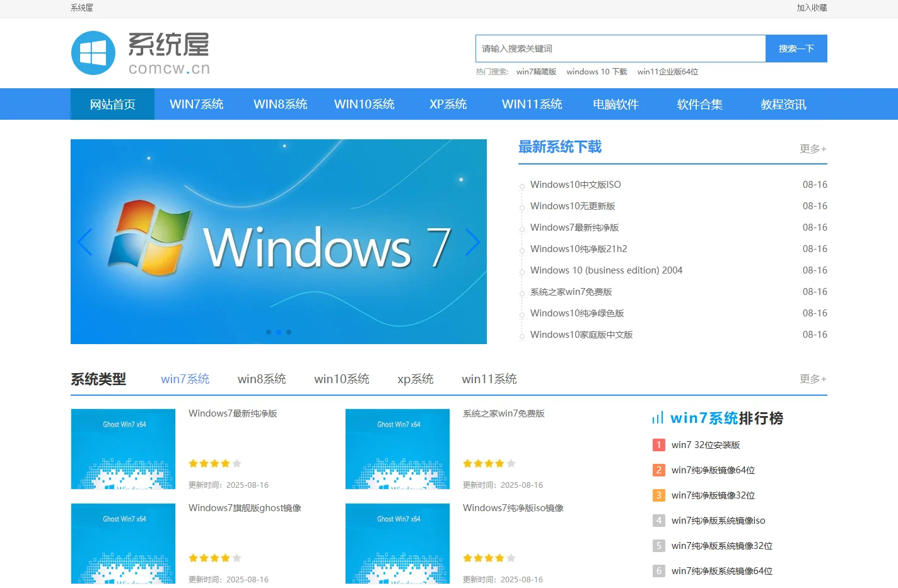898x588 pixels.
Task: Open ranking entry win7纯净版系统镜像iso
Action: tap(718, 521)
